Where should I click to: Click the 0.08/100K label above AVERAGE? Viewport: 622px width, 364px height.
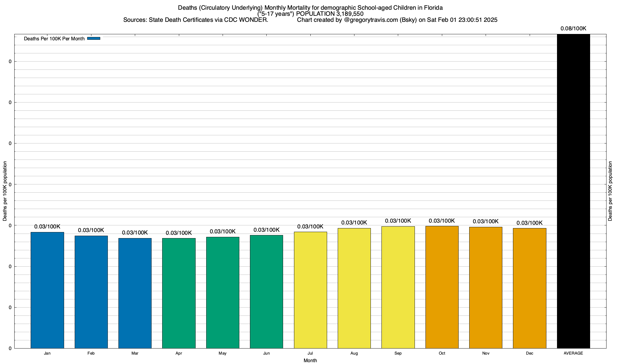click(x=573, y=29)
